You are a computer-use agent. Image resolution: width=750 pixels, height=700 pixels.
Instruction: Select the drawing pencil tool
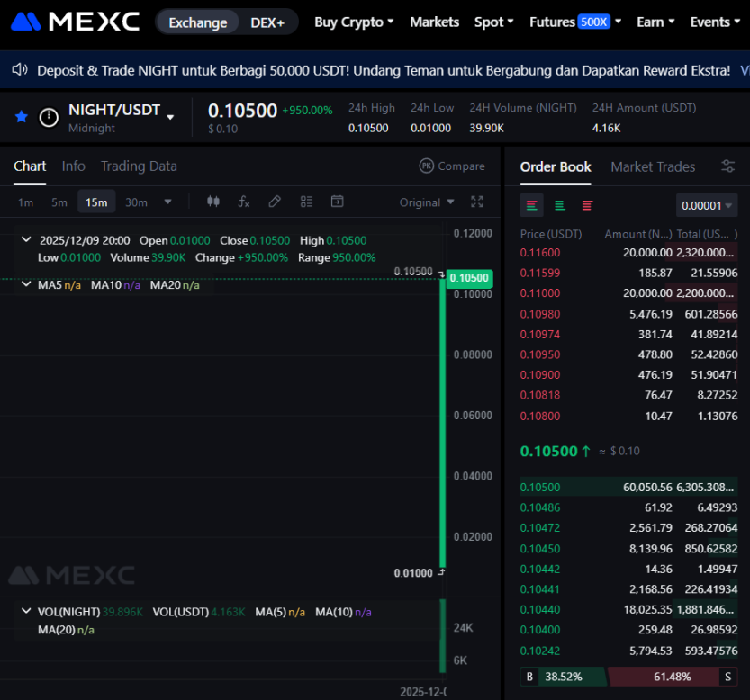click(x=275, y=202)
